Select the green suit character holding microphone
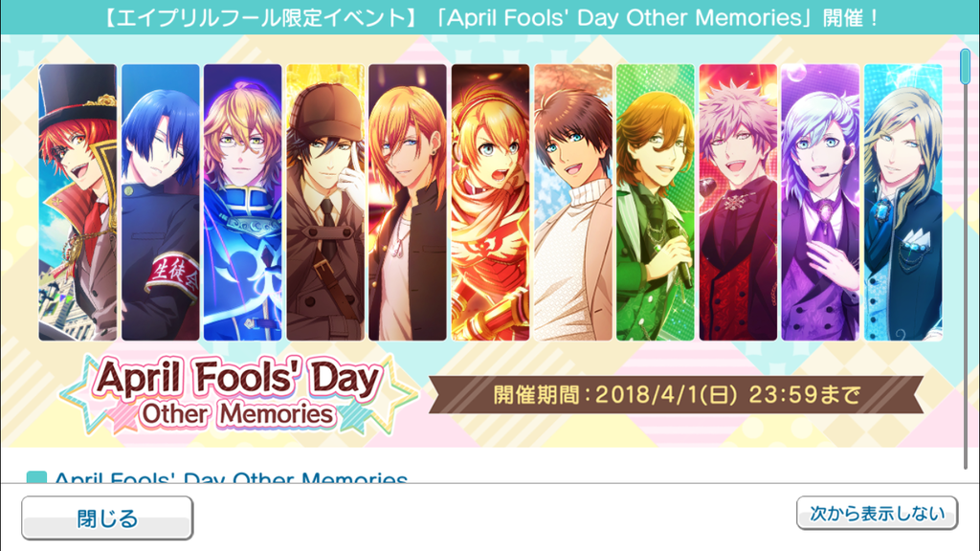Image resolution: width=980 pixels, height=551 pixels. 656,203
